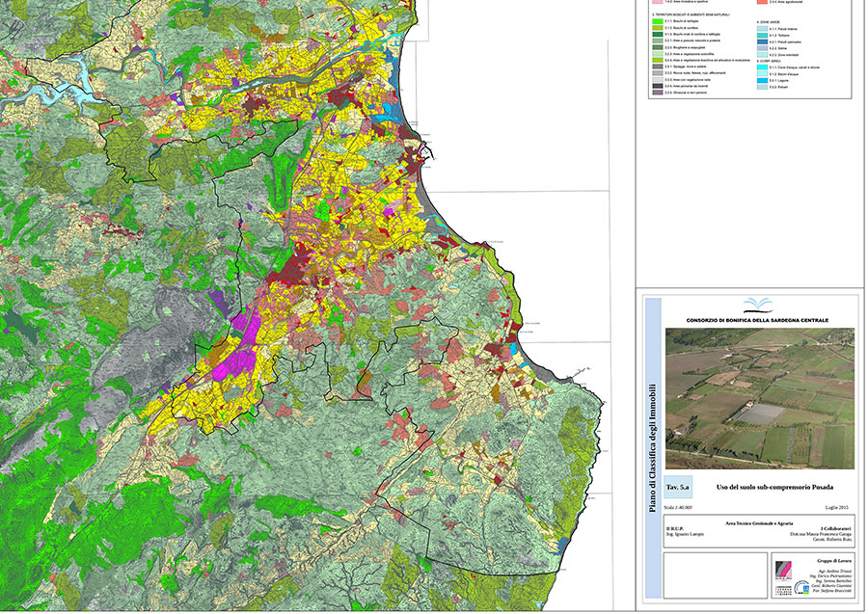Screen dimensions: 868x614
Task: Click the 'Luglio 2015' date text
Action: point(836,508)
